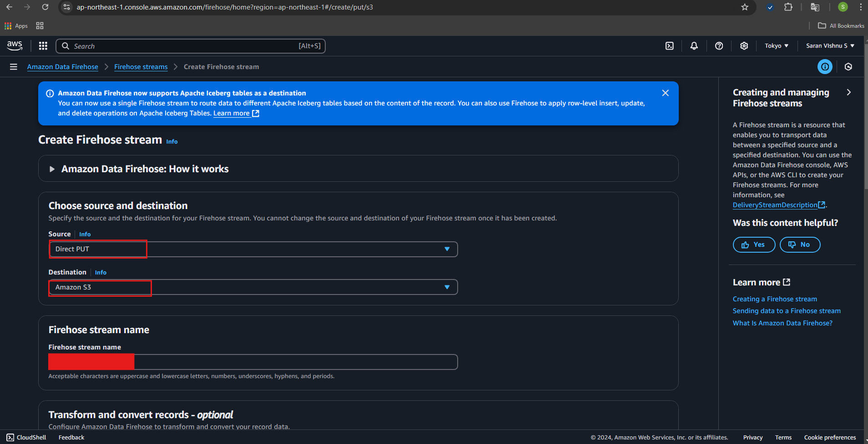
Task: Open the Source dropdown showing Direct PUT
Action: (x=253, y=249)
